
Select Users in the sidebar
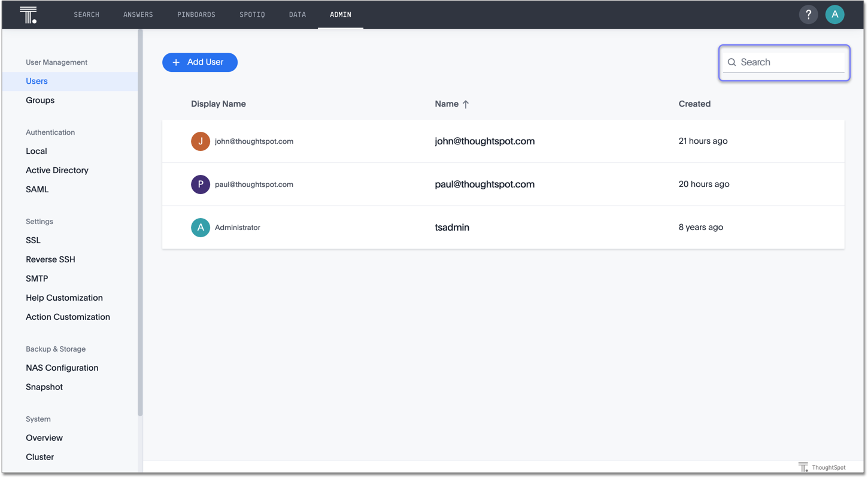click(70, 81)
